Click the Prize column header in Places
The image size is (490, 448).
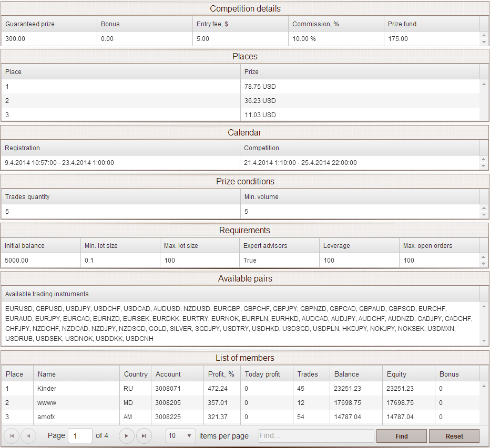pos(360,71)
